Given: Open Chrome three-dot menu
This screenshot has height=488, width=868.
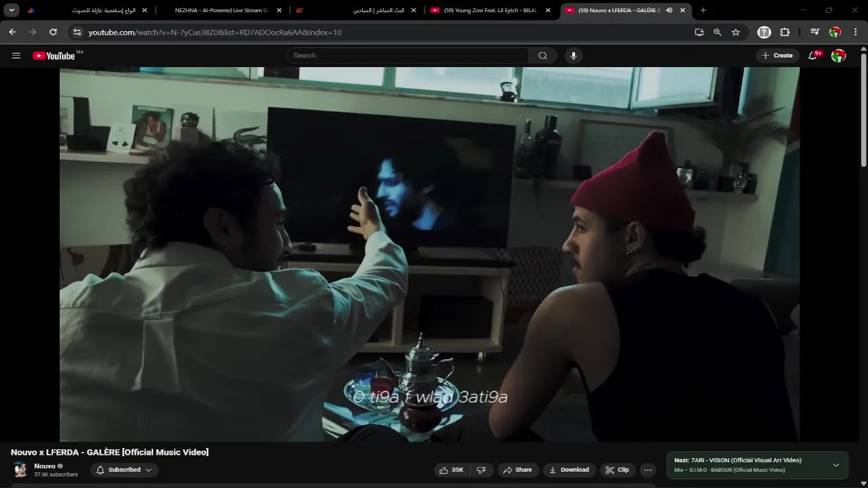Looking at the screenshot, I should tap(855, 32).
